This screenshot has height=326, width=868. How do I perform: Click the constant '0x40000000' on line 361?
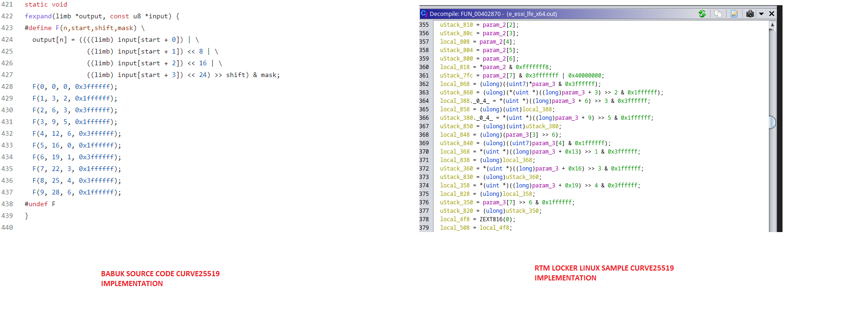click(x=585, y=76)
